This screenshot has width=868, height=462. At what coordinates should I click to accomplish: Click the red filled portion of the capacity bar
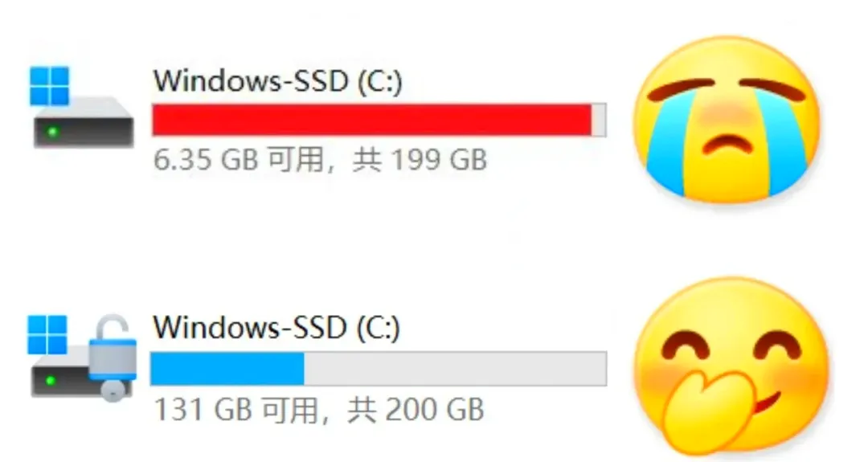tap(372, 120)
